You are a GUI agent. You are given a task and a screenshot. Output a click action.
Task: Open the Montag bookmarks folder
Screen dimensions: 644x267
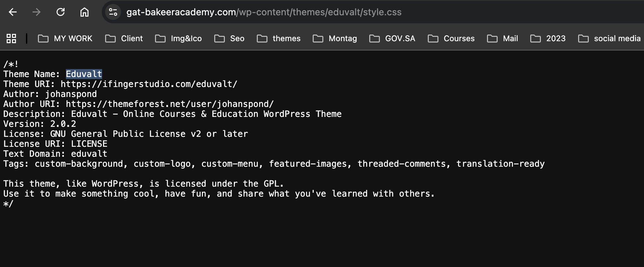point(335,39)
